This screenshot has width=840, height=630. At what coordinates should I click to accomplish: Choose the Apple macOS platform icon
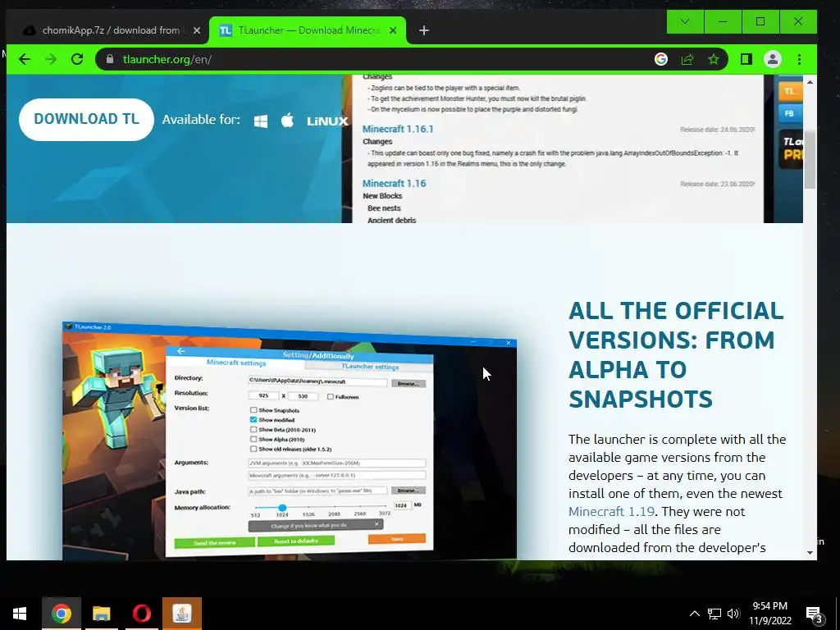(288, 120)
